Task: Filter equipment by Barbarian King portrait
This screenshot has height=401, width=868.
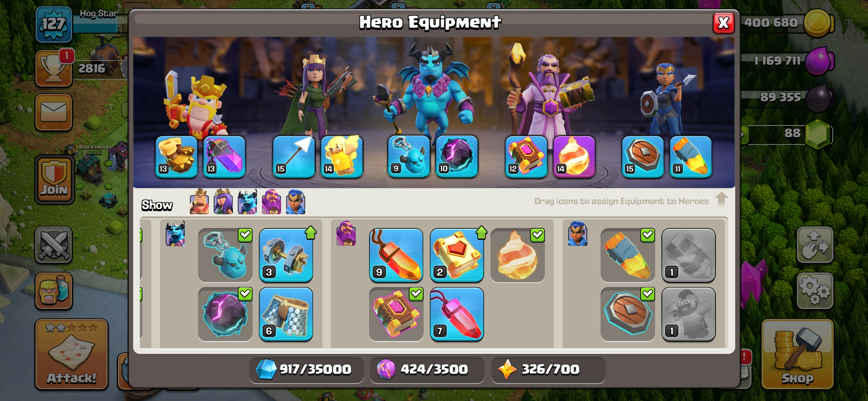Action: pos(199,202)
